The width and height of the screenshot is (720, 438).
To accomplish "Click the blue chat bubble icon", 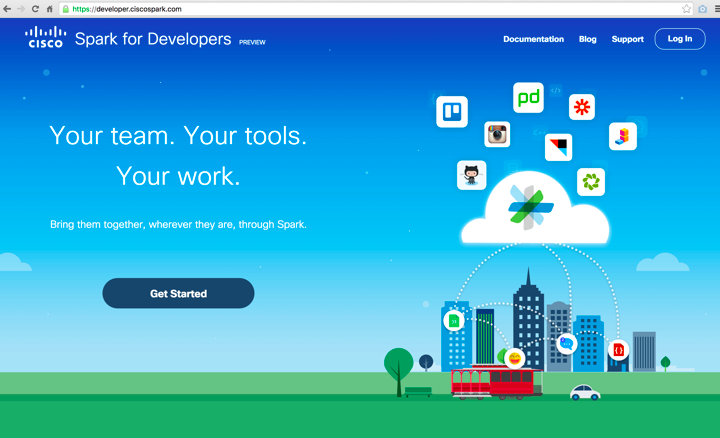I will point(567,343).
